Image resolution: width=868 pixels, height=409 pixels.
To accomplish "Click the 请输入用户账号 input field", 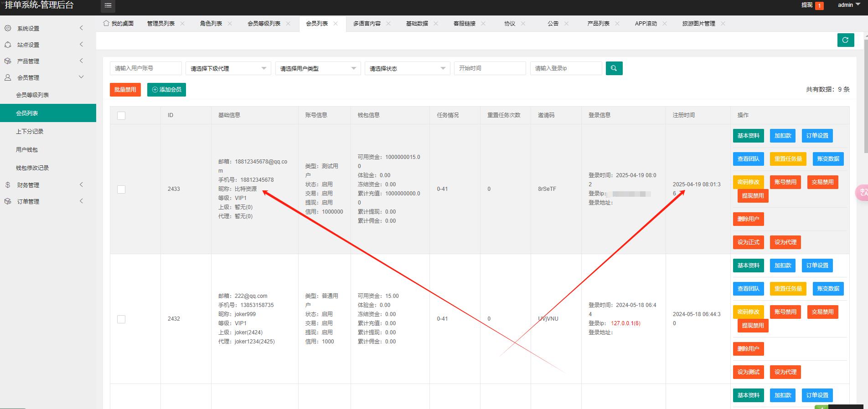I will click(145, 68).
